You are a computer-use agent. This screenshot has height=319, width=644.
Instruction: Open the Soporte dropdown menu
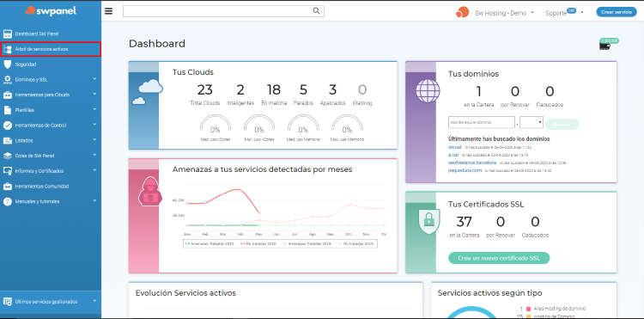click(x=565, y=13)
